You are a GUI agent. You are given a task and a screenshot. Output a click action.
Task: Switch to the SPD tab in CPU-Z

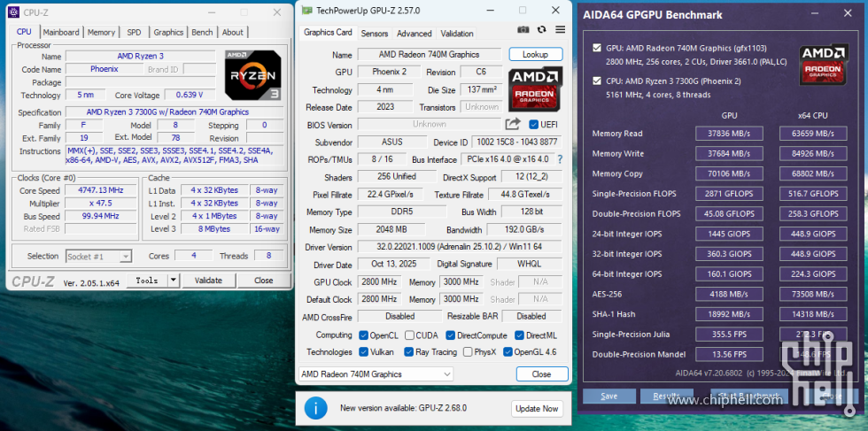[134, 32]
